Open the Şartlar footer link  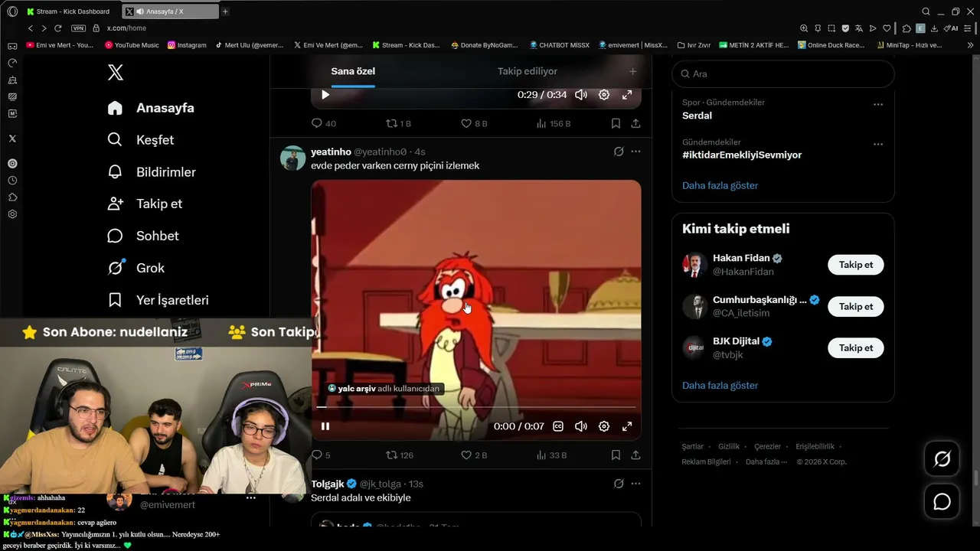(x=692, y=446)
